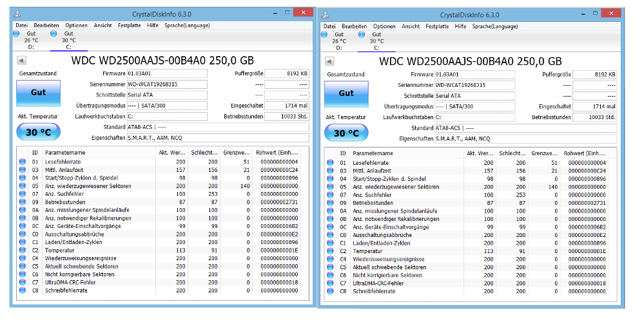Click Firmware field in left window
Image resolution: width=644 pixels, height=333 pixels.
click(167, 73)
